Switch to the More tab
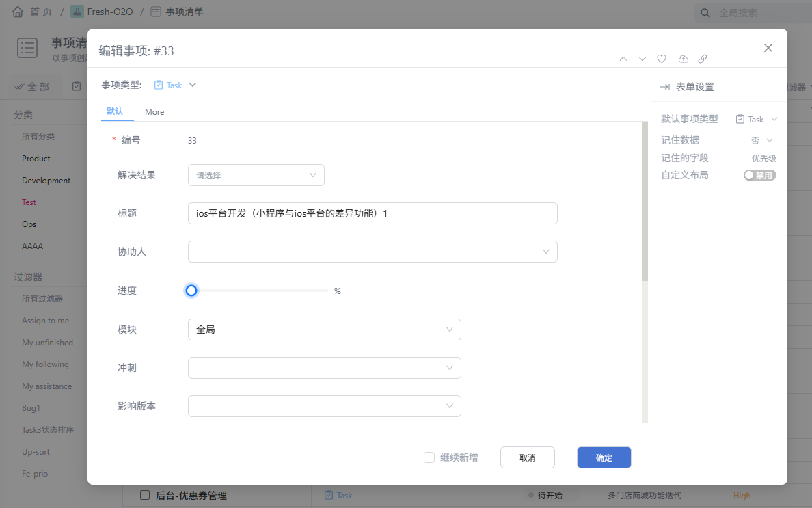Image resolution: width=812 pixels, height=508 pixels. pos(154,112)
